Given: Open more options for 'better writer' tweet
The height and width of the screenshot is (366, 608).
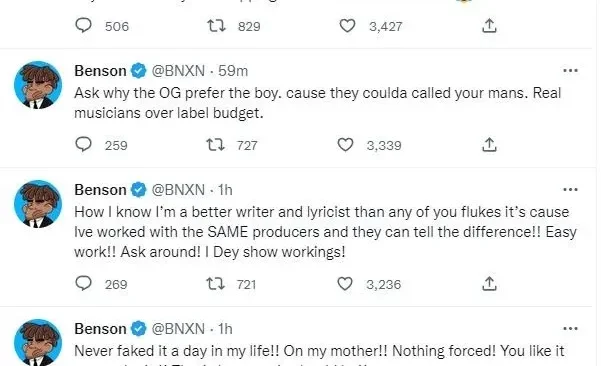Looking at the screenshot, I should coord(570,190).
